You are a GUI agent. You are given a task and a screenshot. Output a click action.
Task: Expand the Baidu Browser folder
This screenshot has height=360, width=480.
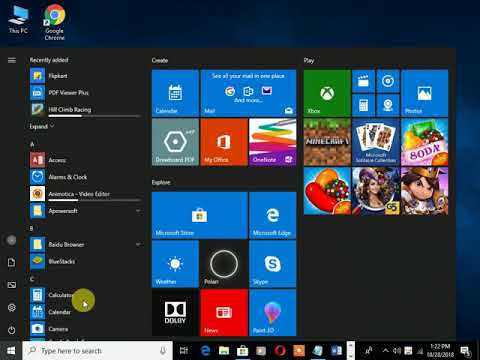click(x=85, y=245)
